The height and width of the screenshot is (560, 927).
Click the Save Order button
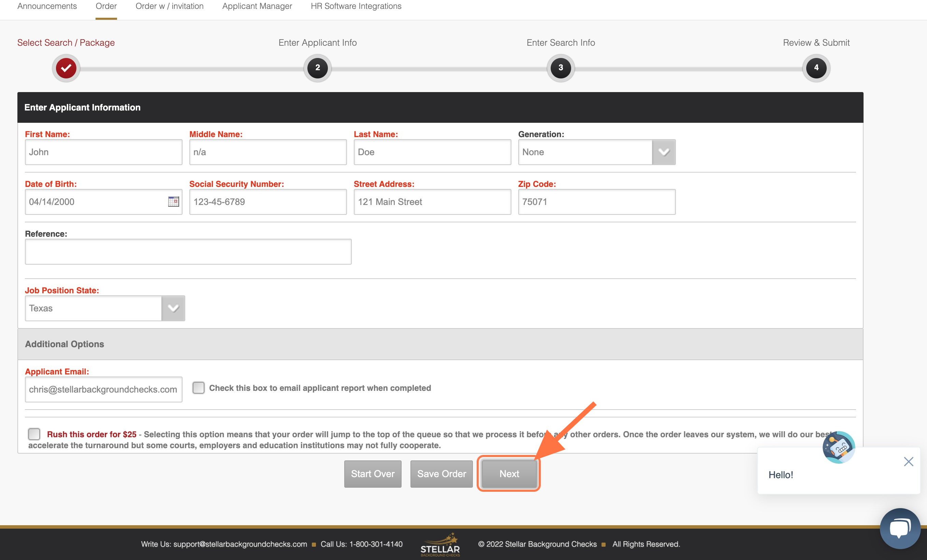[x=441, y=474]
